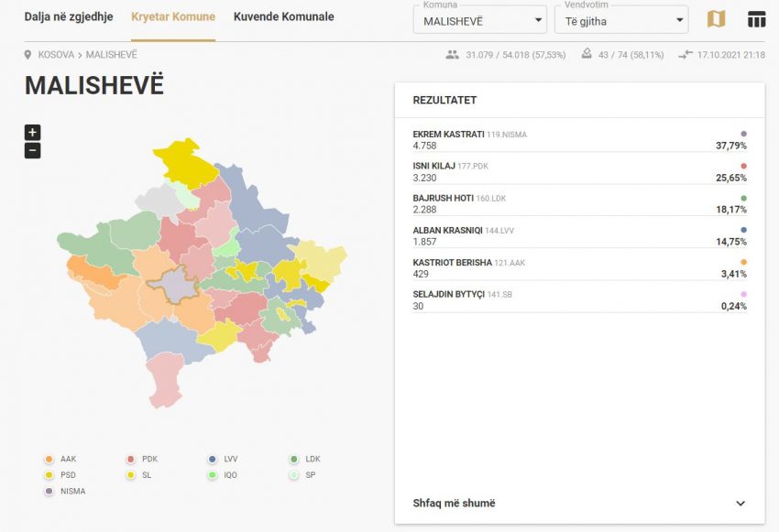
Task: Click highlighted Malishevë municipality on map
Action: pyautogui.click(x=181, y=287)
